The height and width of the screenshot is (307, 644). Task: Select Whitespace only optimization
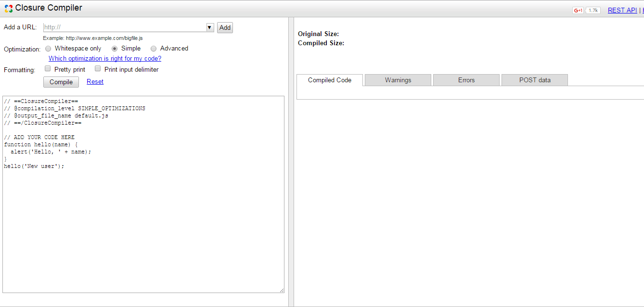click(48, 49)
